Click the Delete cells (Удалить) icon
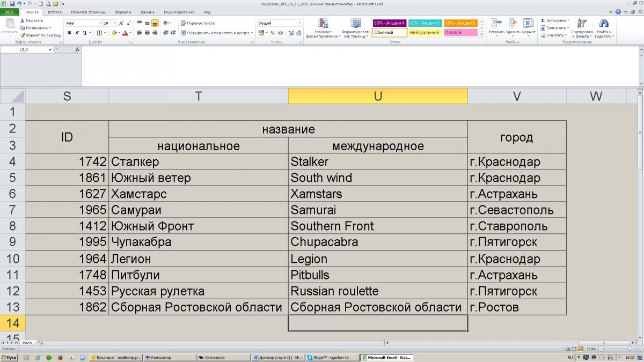This screenshot has height=362, width=644. coord(513,23)
